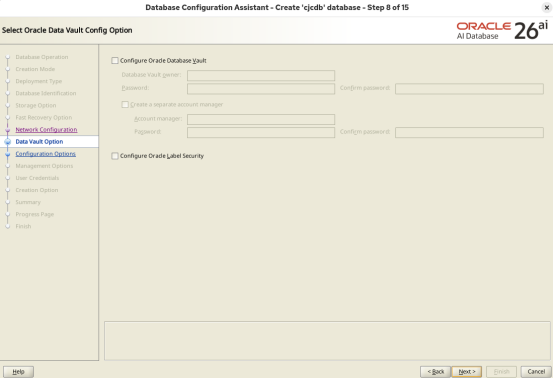Screen dimensions: 554x378
Task: Click the Finish step label in sidebar
Action: tap(23, 226)
